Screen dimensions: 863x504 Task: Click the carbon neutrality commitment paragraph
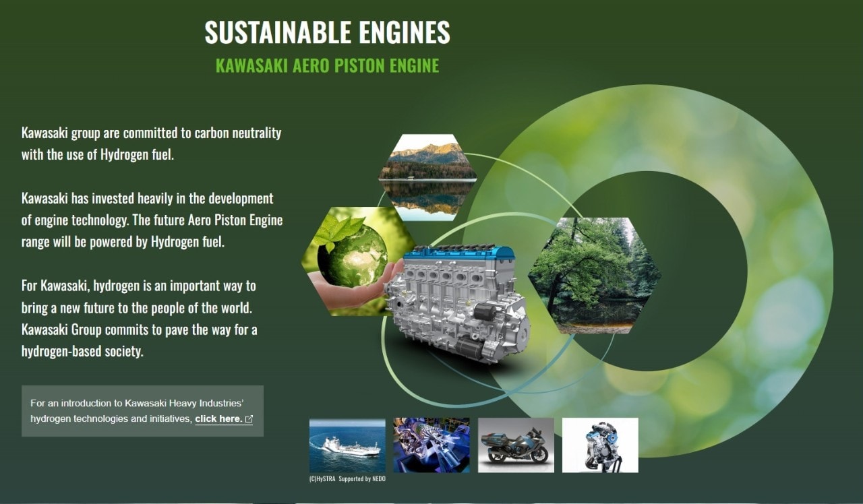(x=151, y=144)
